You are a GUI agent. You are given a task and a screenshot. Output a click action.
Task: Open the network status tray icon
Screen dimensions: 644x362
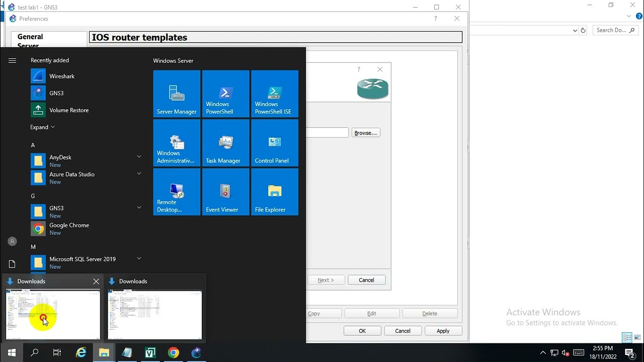coord(554,353)
